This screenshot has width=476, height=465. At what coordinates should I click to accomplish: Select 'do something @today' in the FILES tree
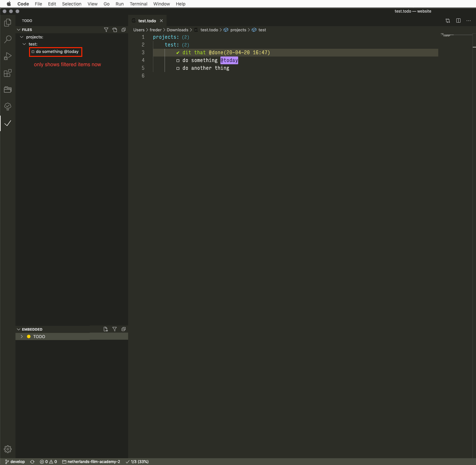[x=56, y=52]
